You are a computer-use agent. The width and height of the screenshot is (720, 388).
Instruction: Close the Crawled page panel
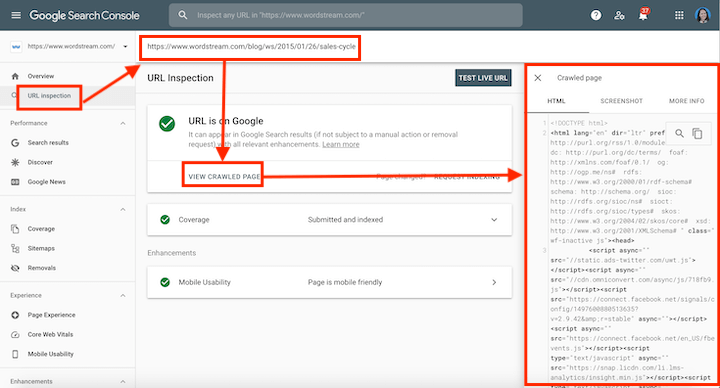pyautogui.click(x=538, y=78)
